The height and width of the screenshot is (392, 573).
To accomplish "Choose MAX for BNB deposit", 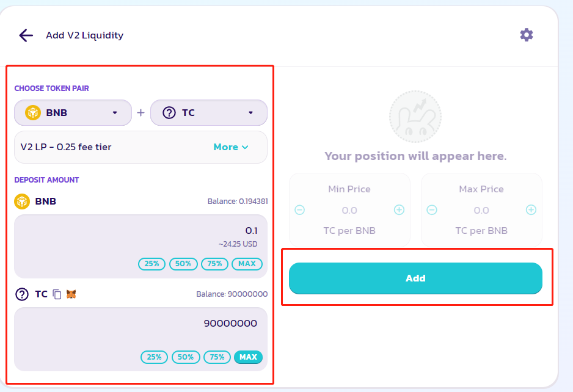I will click(247, 264).
